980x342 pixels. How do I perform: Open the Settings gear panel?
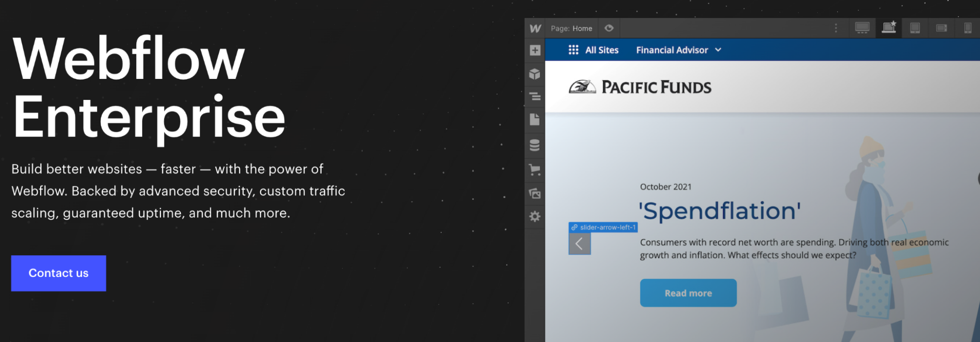point(535,216)
